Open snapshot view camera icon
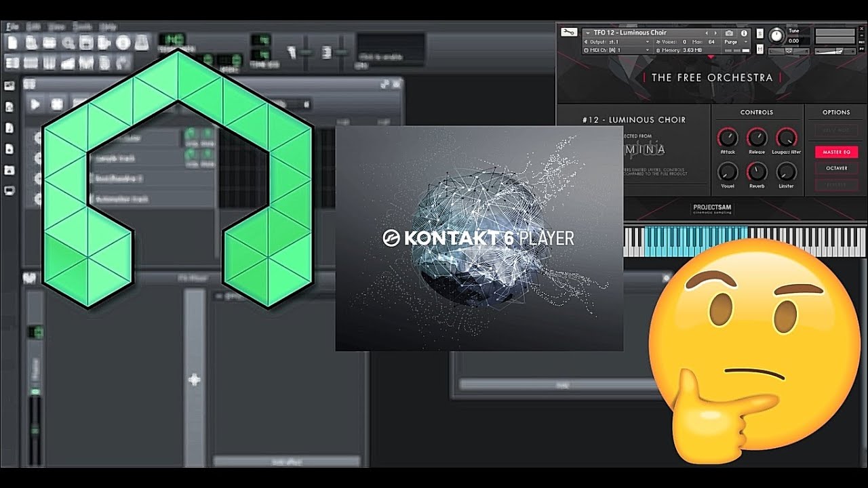Screen dimensions: 868x488 (x=729, y=33)
